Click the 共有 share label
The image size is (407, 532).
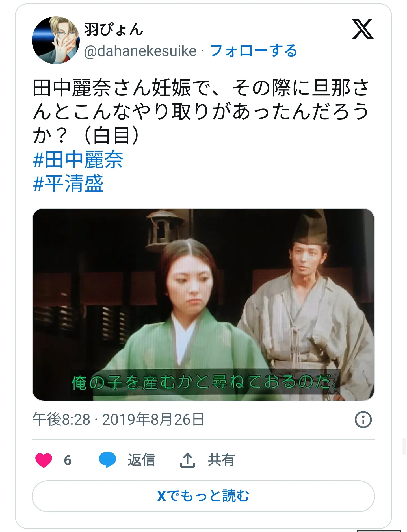[x=221, y=460]
